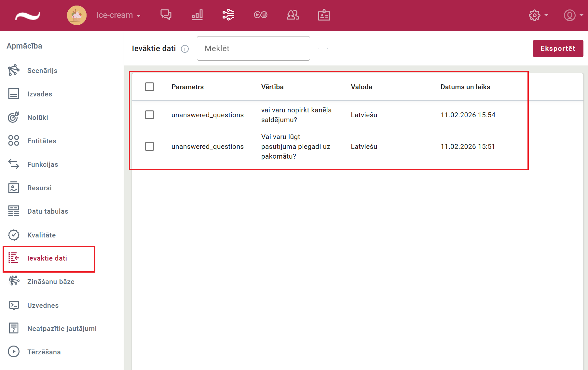Open the analytics bar chart icon

[x=197, y=15]
